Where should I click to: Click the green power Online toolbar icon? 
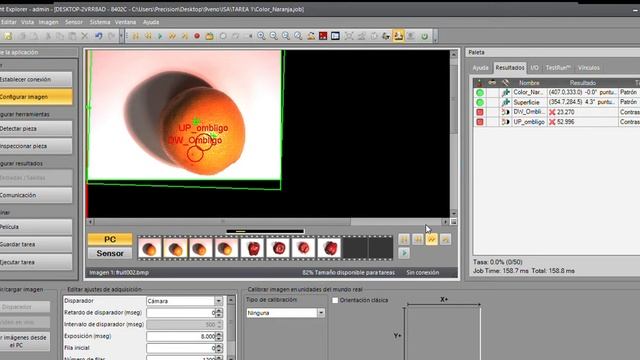pos(424,36)
